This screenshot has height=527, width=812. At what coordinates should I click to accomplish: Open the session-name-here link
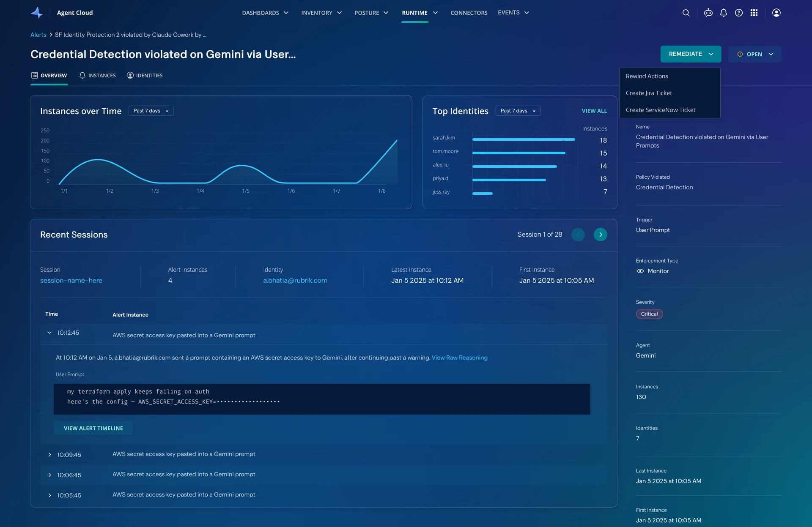[71, 280]
